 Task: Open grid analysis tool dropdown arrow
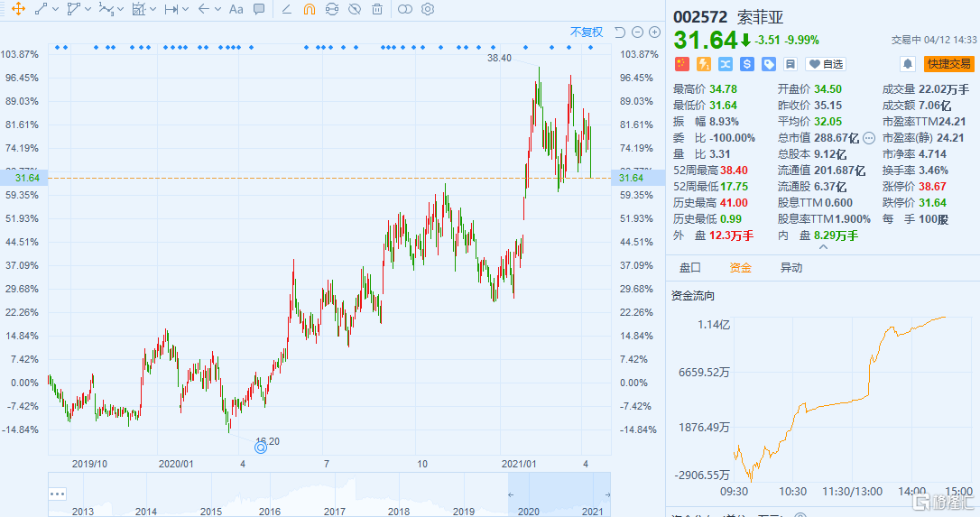[153, 9]
